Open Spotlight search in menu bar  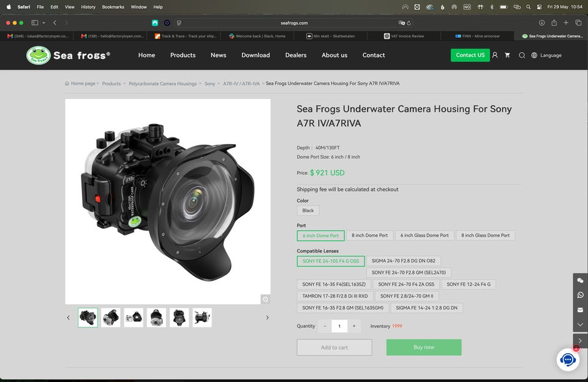pyautogui.click(x=529, y=7)
